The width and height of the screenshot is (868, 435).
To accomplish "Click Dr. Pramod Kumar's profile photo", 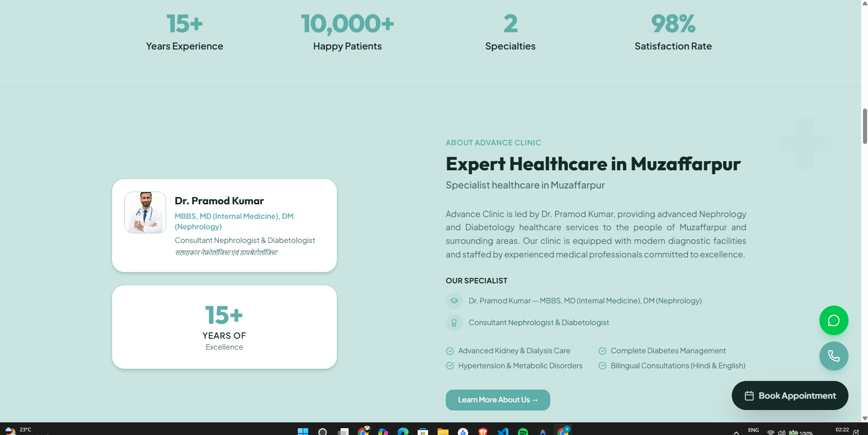I will [145, 213].
